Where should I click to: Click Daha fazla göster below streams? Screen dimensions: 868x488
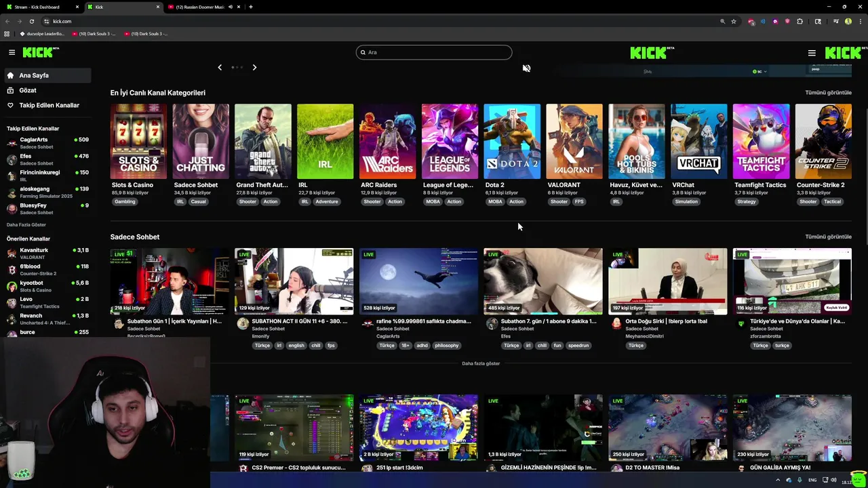coord(481,363)
